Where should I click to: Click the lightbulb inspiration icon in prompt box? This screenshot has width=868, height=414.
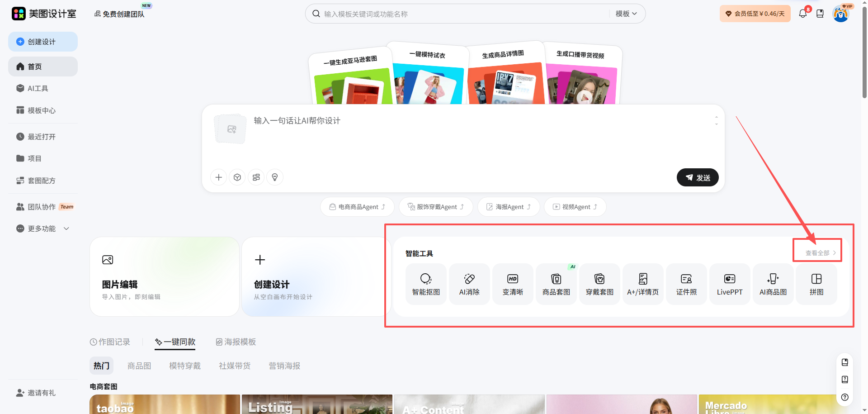tap(275, 177)
